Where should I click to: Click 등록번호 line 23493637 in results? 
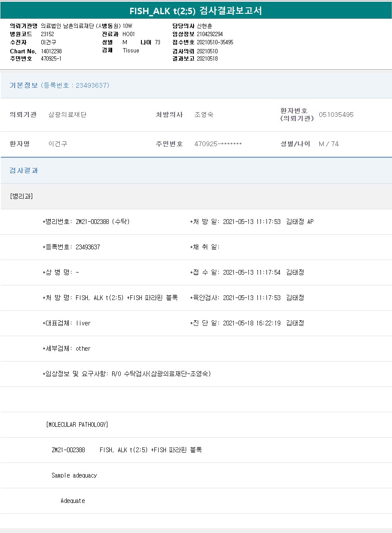point(71,247)
